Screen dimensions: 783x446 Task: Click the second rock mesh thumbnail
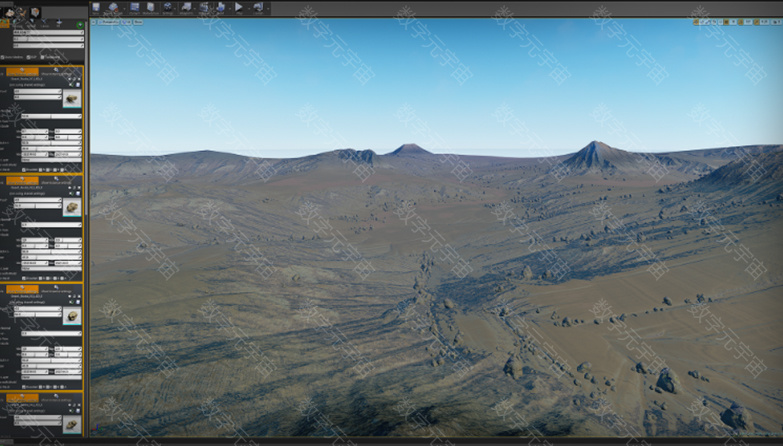tap(72, 207)
